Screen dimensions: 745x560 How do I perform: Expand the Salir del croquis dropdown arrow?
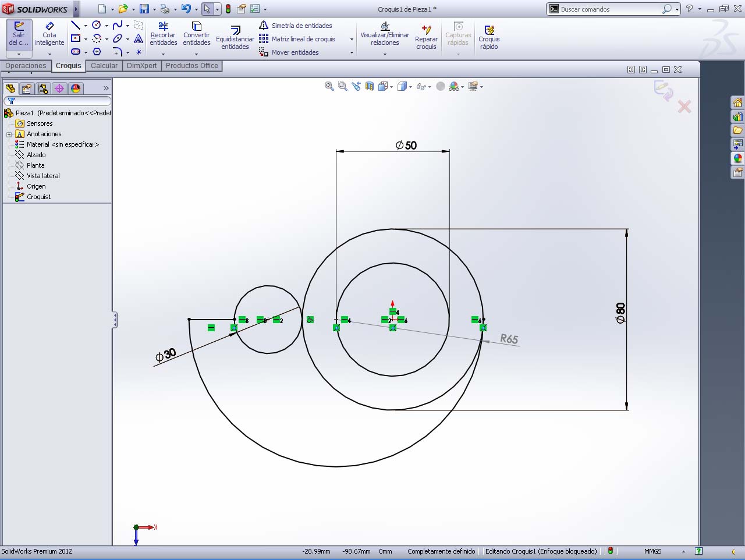[19, 54]
